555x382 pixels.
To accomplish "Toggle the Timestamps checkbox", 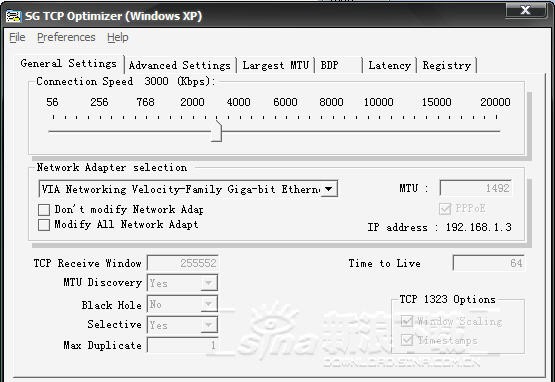I will pos(407,340).
